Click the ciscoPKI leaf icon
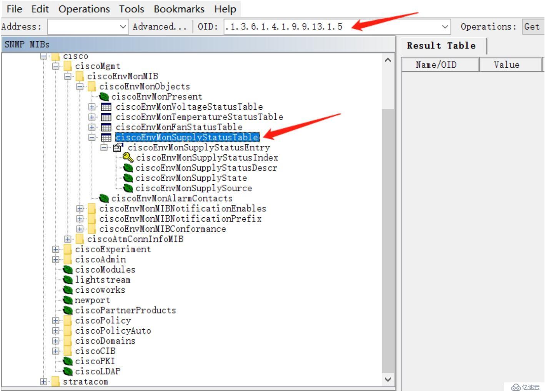The width and height of the screenshot is (546, 392). click(68, 361)
